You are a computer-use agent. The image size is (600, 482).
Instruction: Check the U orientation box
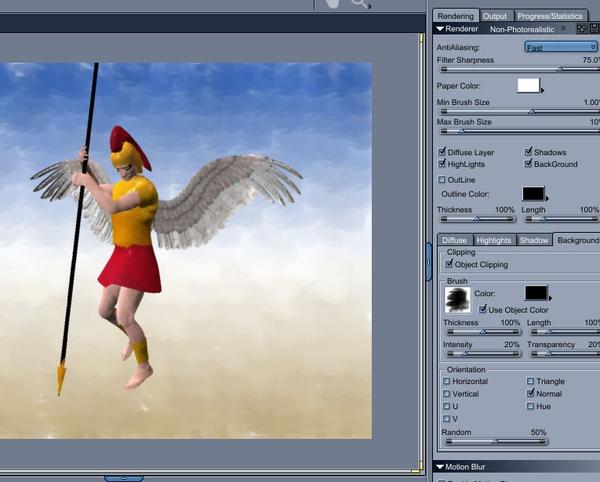click(447, 406)
